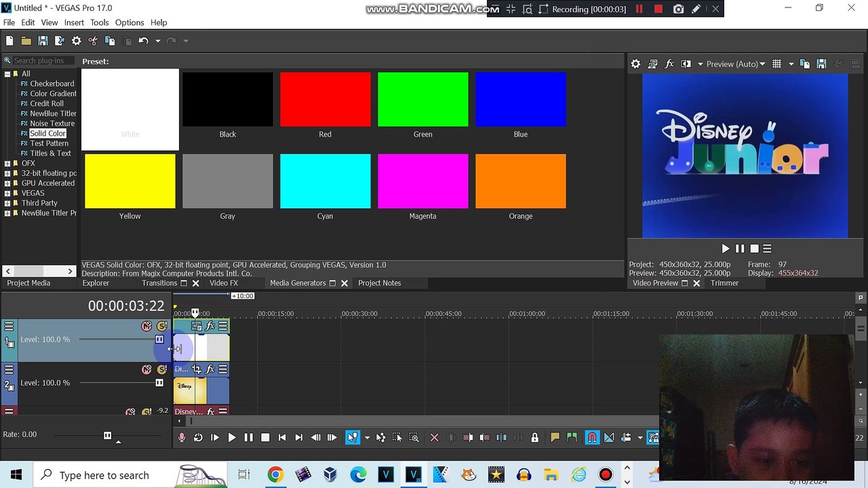Play from start in the transport bar
Viewport: 868px width, 488px height.
tap(215, 438)
